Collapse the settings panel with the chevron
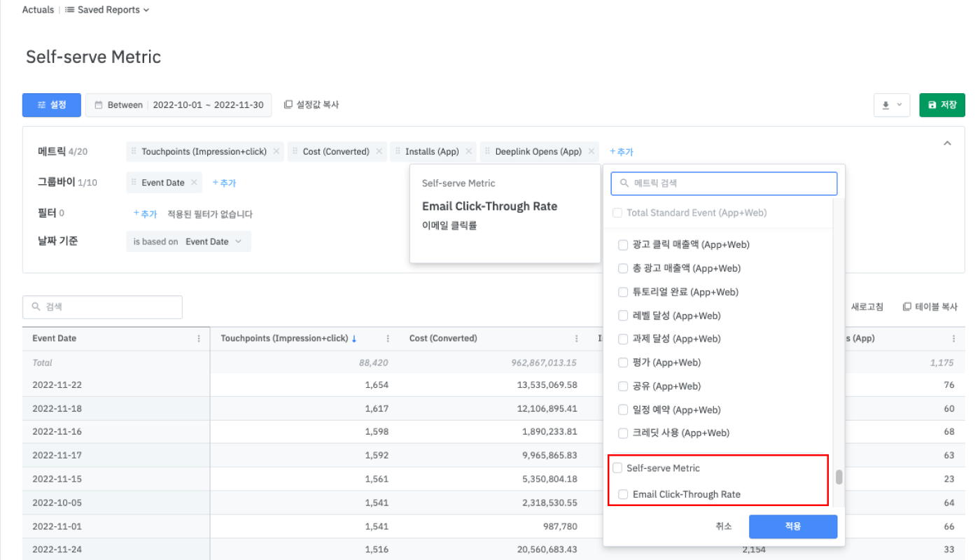Image resolution: width=980 pixels, height=560 pixels. click(x=947, y=143)
